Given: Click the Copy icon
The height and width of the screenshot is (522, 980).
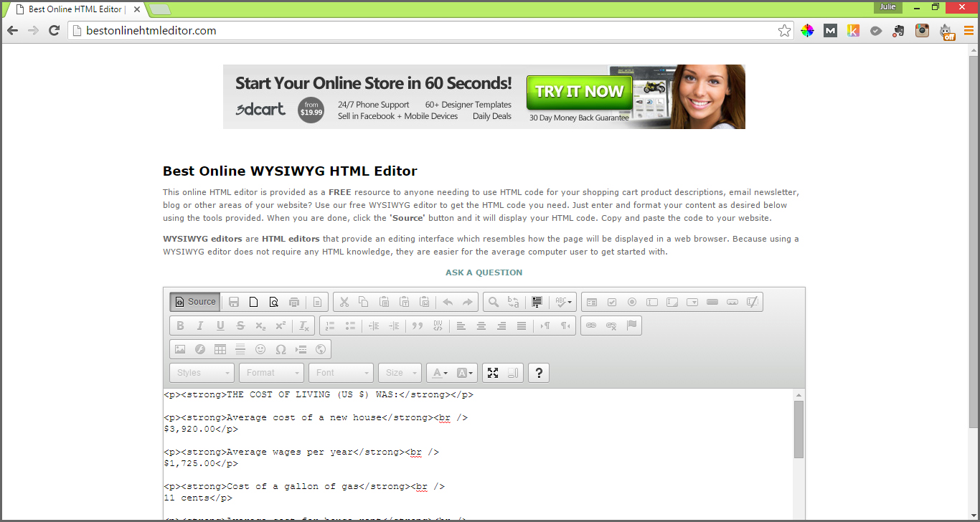Looking at the screenshot, I should pos(364,302).
